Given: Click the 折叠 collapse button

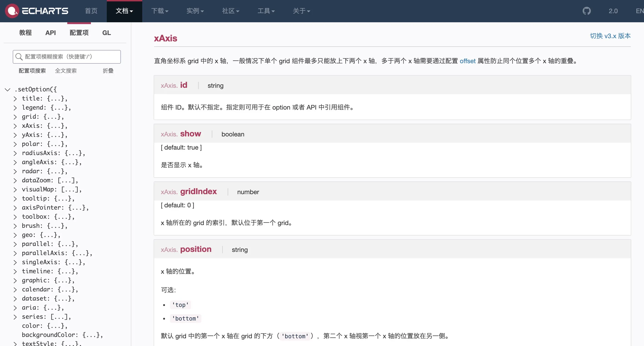Looking at the screenshot, I should pos(108,71).
